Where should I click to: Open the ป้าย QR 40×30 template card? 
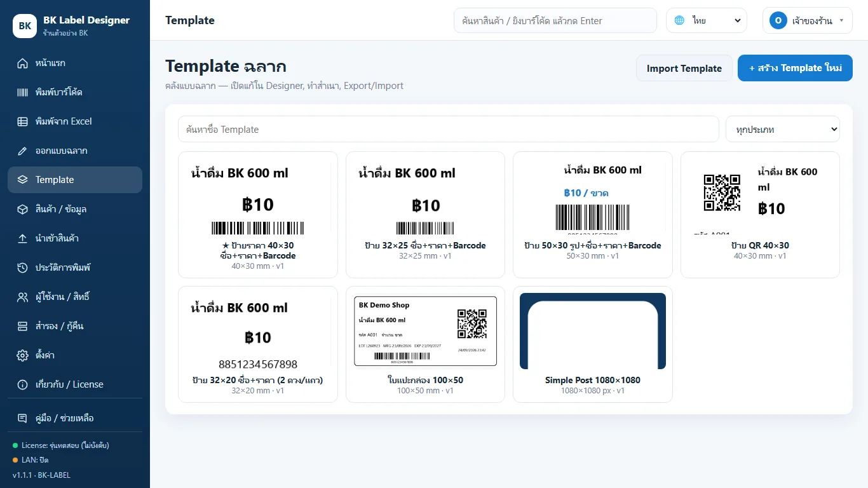point(760,215)
